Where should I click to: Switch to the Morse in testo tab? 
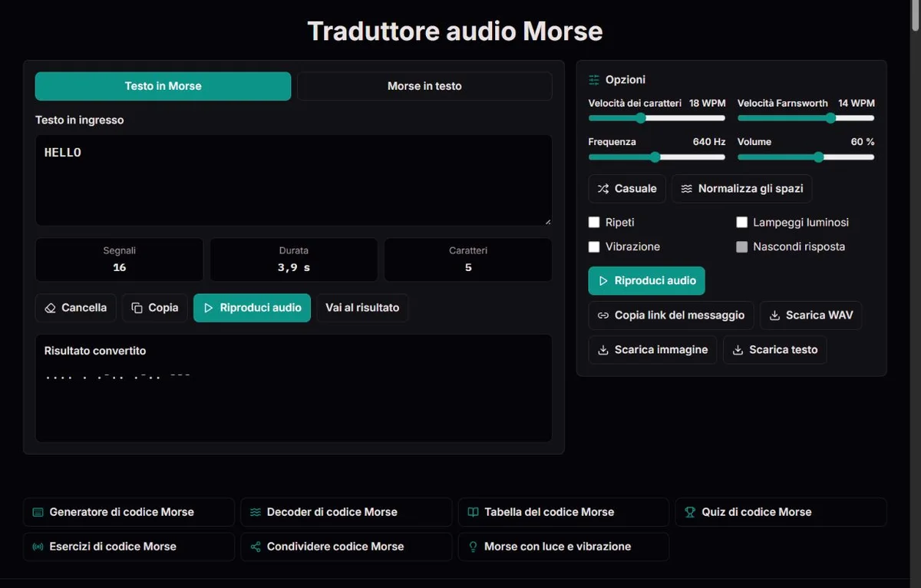coord(424,86)
